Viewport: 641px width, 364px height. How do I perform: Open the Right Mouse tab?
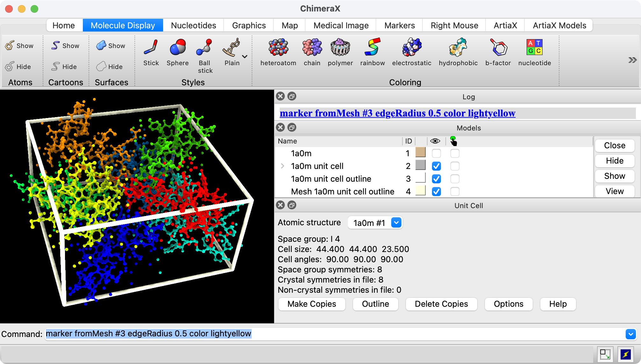pyautogui.click(x=454, y=25)
